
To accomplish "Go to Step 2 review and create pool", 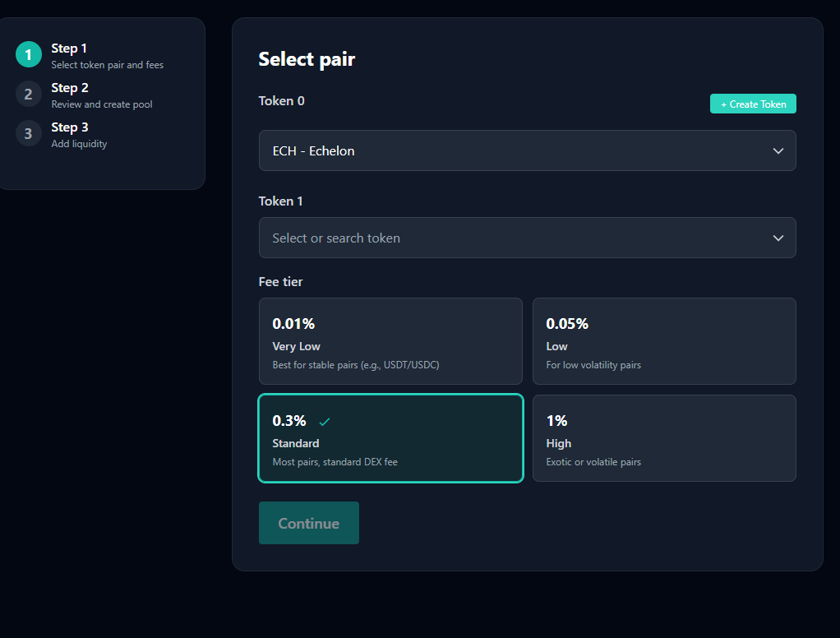I will click(x=101, y=95).
